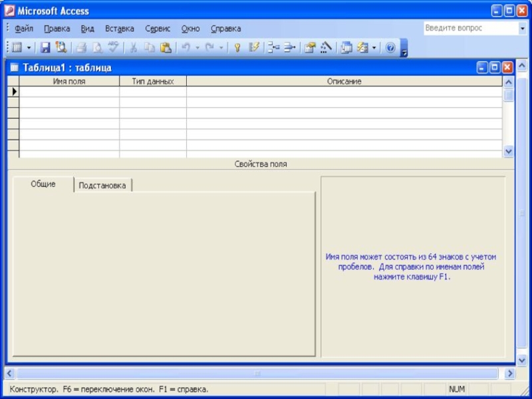Click the Insert Rows toolbar icon
Screen dimensions: 532x399
click(x=273, y=48)
